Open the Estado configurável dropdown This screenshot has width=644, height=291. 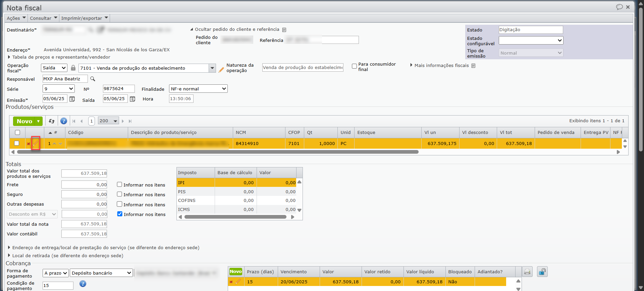tap(531, 41)
